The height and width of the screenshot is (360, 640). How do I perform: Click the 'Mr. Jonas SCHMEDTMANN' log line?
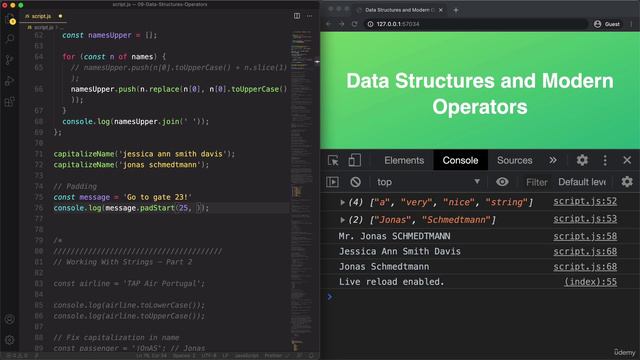click(x=394, y=236)
